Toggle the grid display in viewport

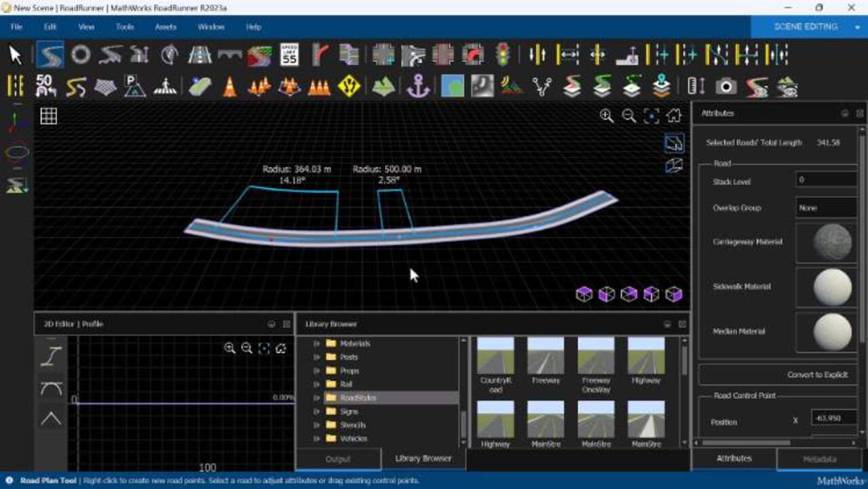48,116
